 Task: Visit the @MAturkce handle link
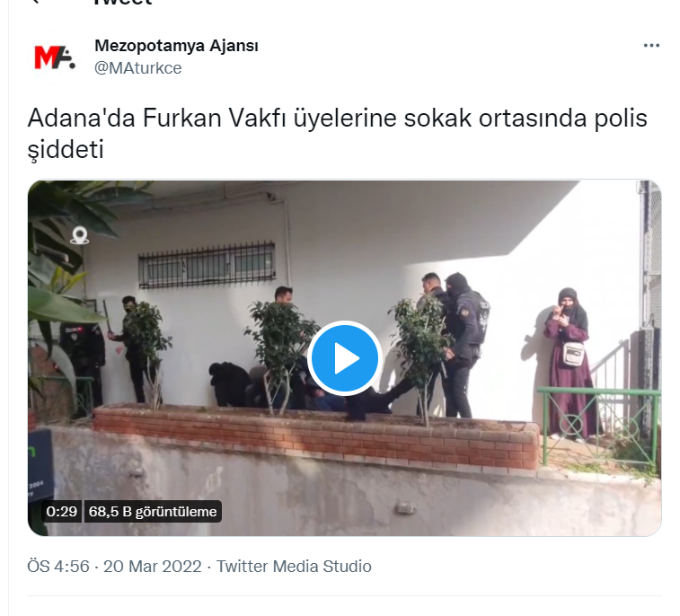(138, 68)
